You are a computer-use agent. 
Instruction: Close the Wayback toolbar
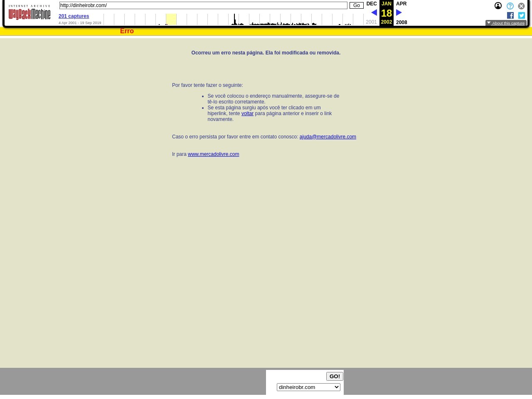[x=521, y=6]
